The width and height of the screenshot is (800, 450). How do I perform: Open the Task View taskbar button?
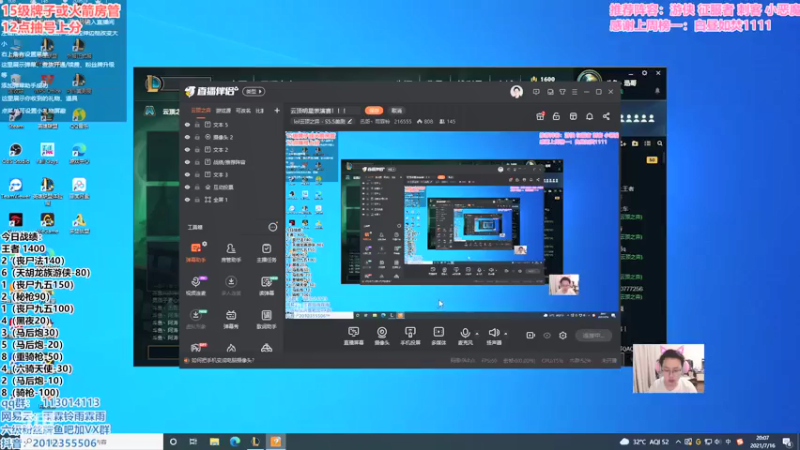point(193,441)
